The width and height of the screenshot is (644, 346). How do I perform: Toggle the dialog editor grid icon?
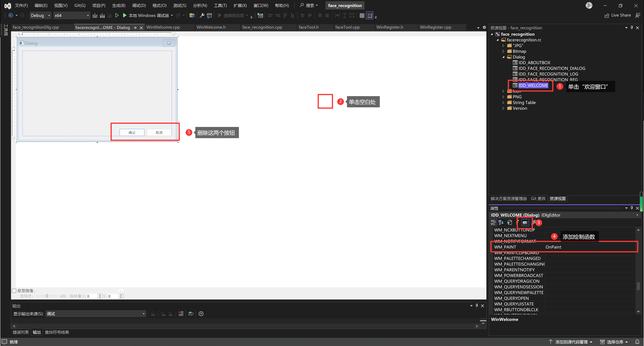tap(362, 16)
